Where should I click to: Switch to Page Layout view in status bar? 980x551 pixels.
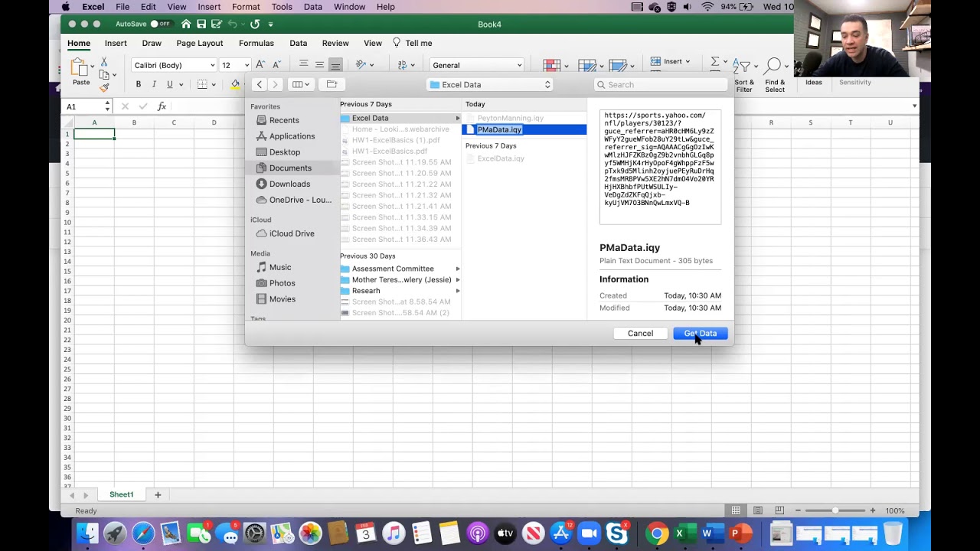pos(758,510)
